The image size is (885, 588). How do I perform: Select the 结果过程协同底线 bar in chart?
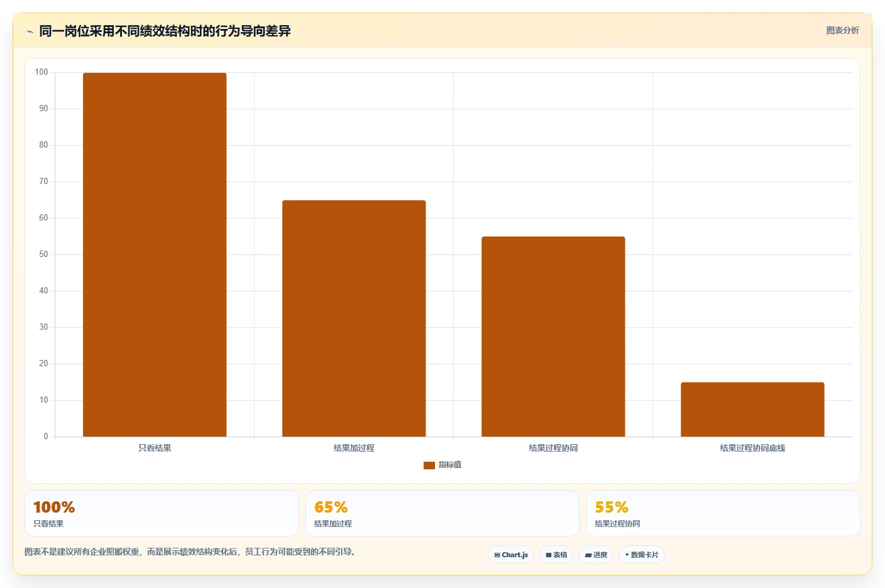(x=752, y=410)
